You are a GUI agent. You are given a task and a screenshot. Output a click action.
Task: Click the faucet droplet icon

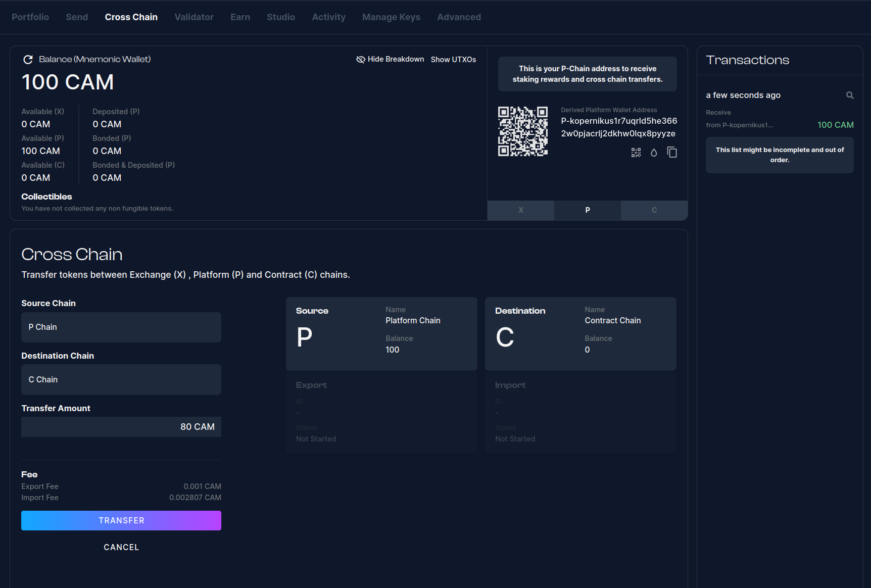point(654,153)
